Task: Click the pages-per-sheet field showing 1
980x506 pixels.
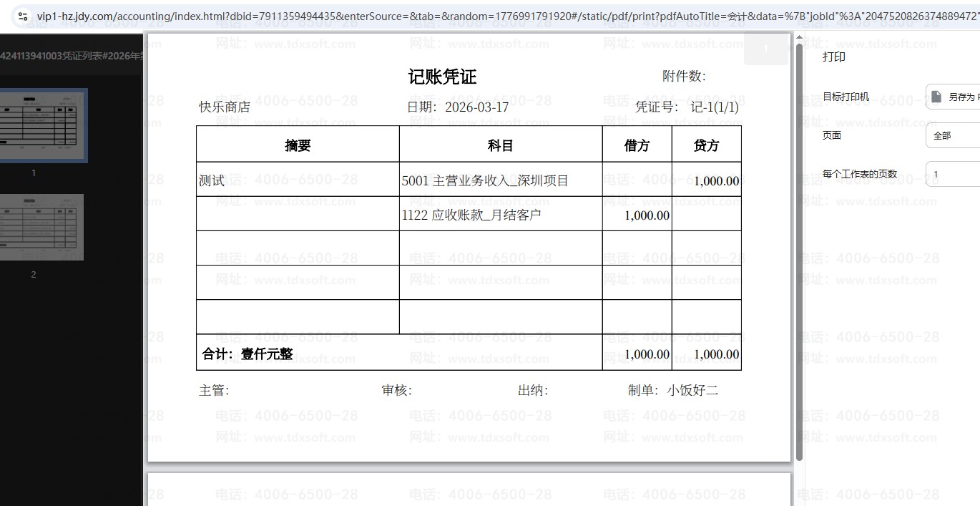Action: click(953, 174)
